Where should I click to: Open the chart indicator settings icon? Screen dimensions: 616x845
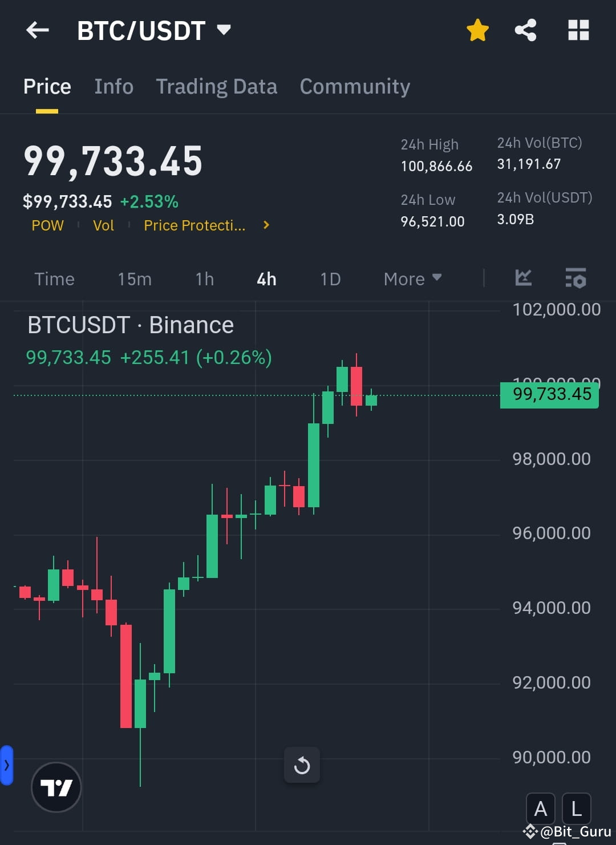pyautogui.click(x=576, y=278)
